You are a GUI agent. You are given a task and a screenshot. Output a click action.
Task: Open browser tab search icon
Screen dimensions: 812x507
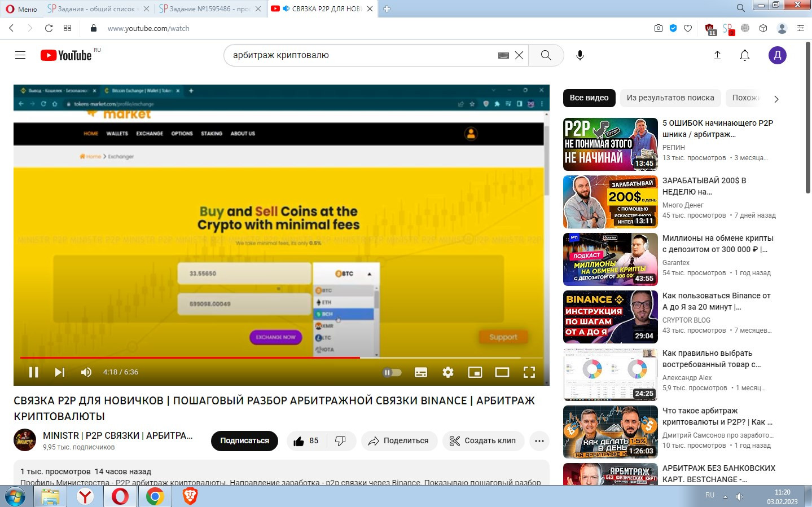[741, 7]
